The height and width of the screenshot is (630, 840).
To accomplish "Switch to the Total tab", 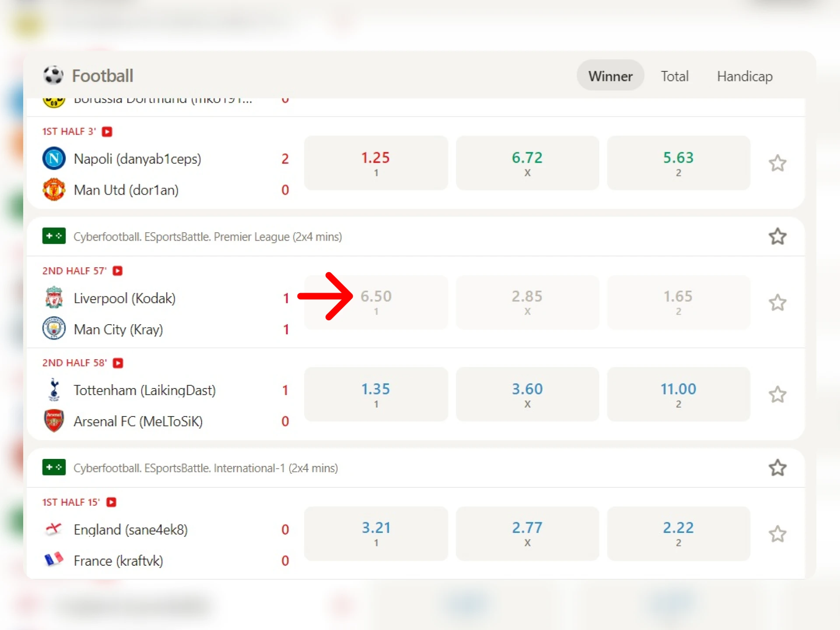I will point(674,76).
